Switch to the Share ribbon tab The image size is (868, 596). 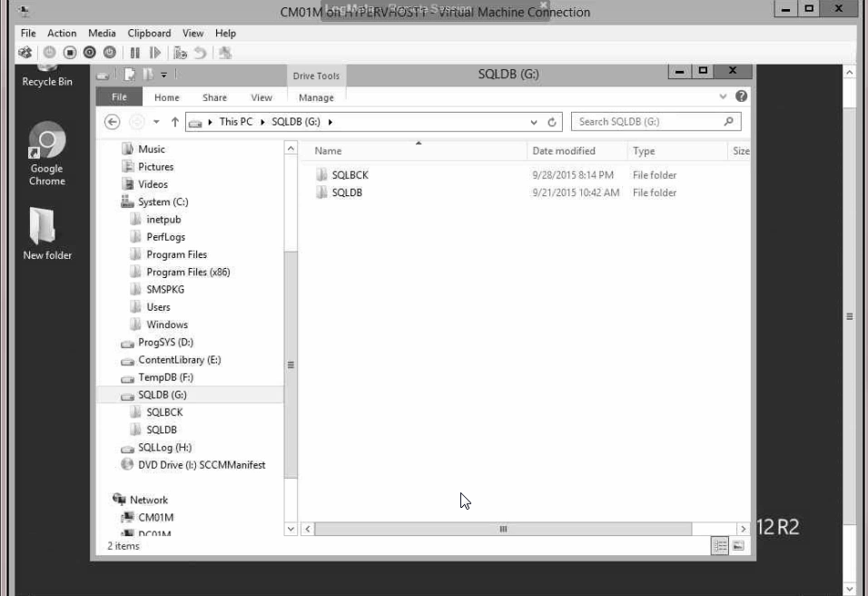point(214,97)
